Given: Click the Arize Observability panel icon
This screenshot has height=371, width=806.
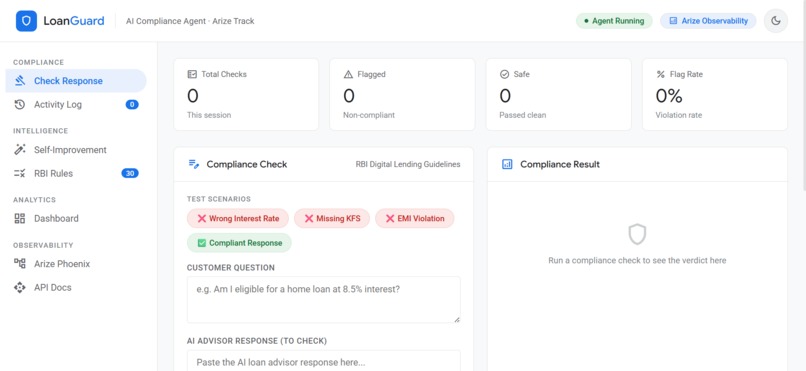Looking at the screenshot, I should pos(673,21).
